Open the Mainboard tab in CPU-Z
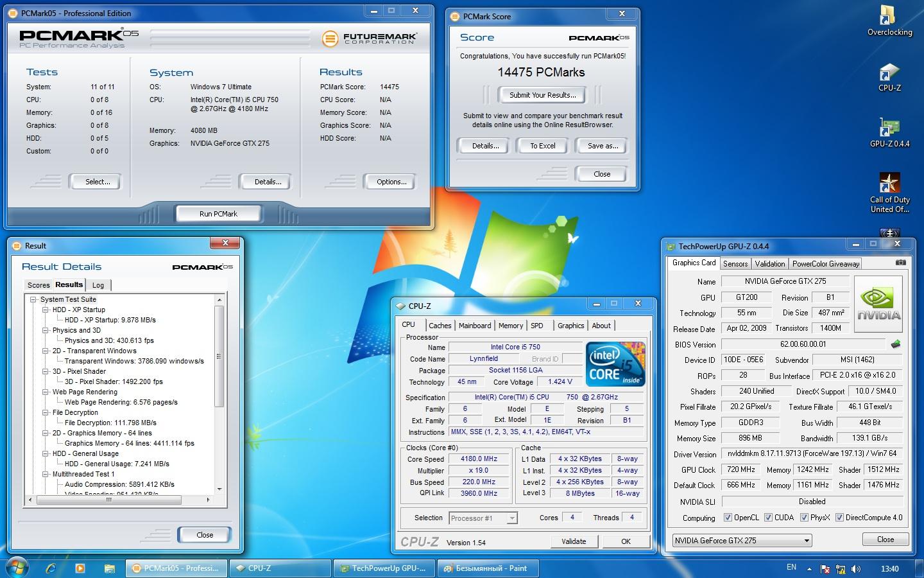The height and width of the screenshot is (578, 924). click(x=475, y=326)
